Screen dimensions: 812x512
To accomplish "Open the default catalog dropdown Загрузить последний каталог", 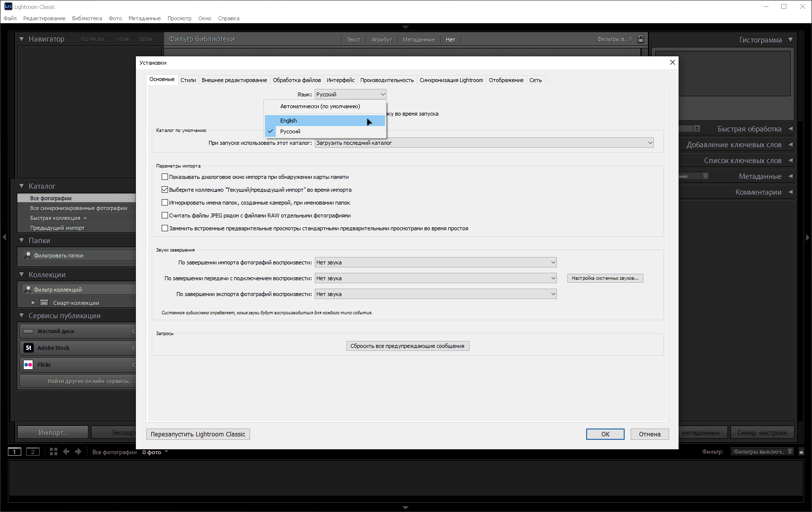I will coord(484,143).
